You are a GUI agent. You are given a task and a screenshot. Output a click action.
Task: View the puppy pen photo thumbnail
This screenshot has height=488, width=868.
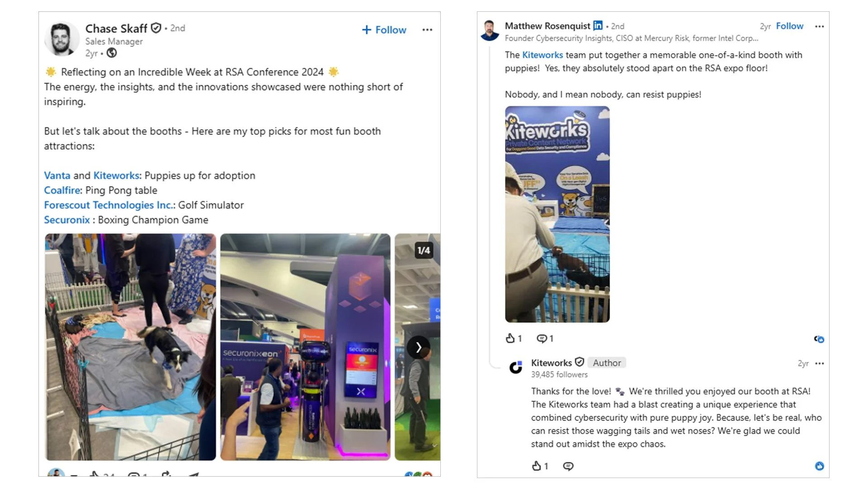tap(130, 347)
